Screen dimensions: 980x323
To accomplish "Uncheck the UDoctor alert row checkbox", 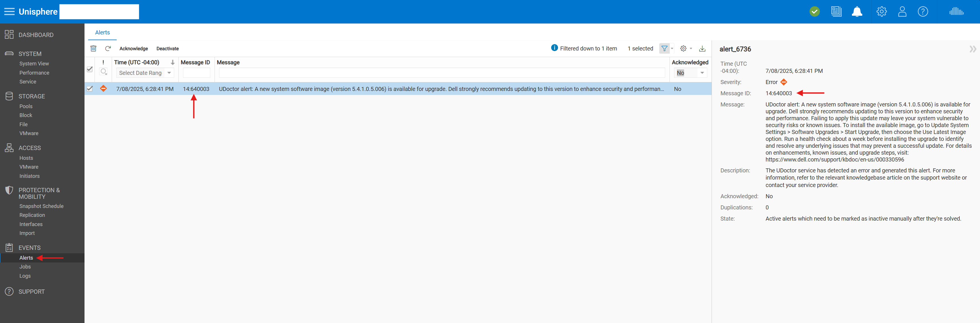I will (x=90, y=89).
